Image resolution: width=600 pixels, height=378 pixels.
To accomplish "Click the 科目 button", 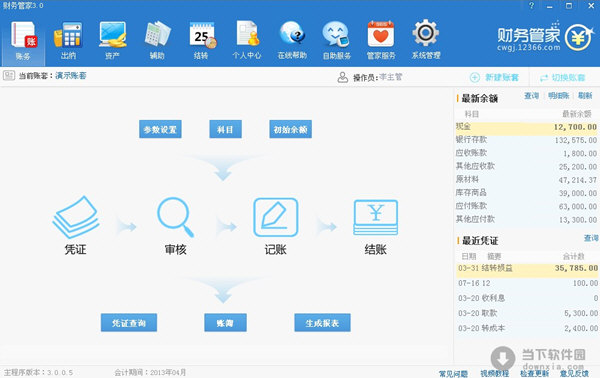I will click(x=225, y=129).
